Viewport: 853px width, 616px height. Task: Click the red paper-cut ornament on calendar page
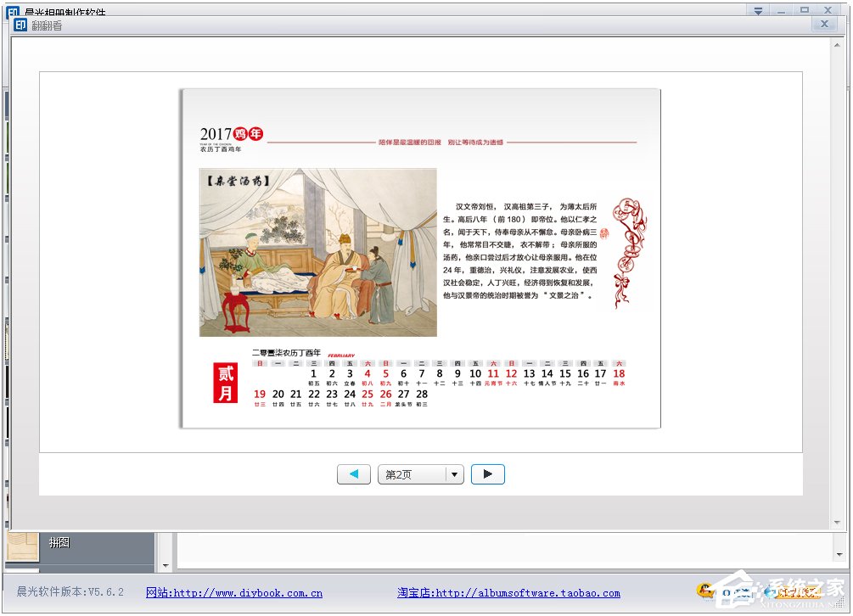click(x=630, y=252)
